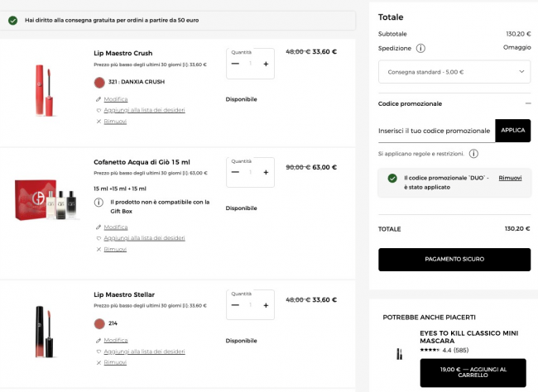
Task: Remove Lip Maestro Stellar from cart
Action: [114, 361]
